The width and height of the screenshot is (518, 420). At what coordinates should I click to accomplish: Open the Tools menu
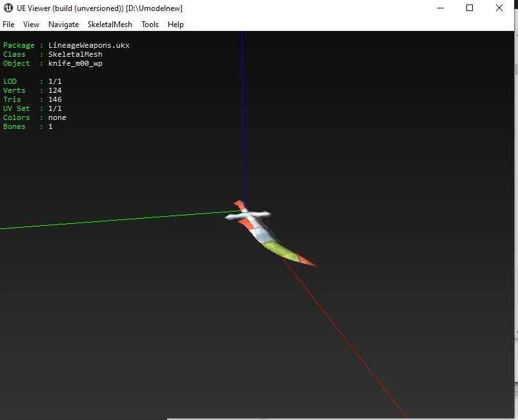[150, 25]
